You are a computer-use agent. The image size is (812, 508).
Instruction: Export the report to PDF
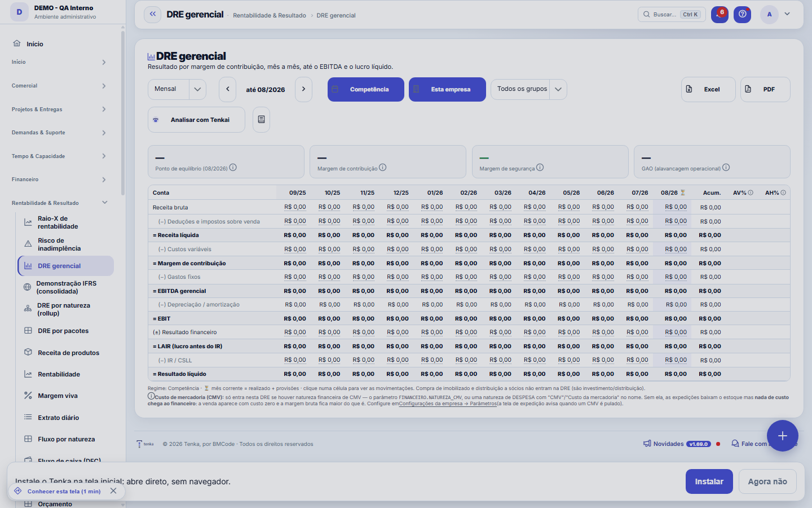765,89
